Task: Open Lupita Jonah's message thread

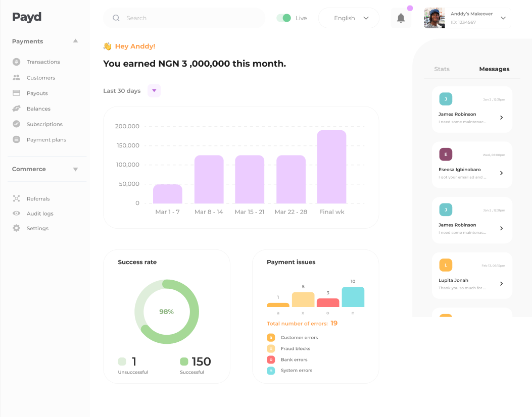Action: click(471, 276)
